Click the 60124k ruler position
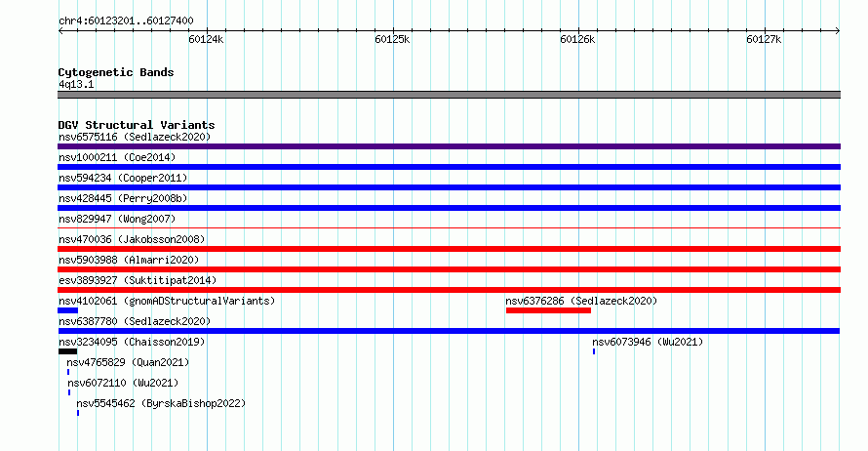Image resolution: width=868 pixels, height=451 pixels. click(206, 39)
